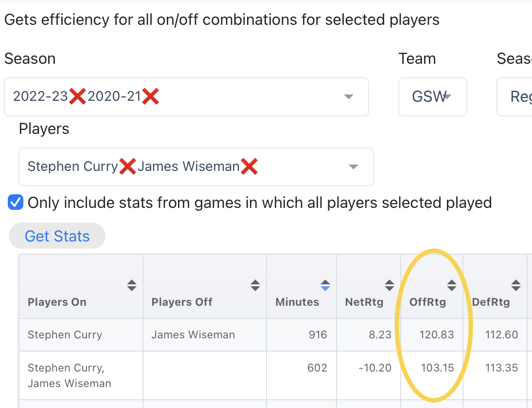
Task: Remove Stephen Curry from selected players
Action: [x=127, y=167]
